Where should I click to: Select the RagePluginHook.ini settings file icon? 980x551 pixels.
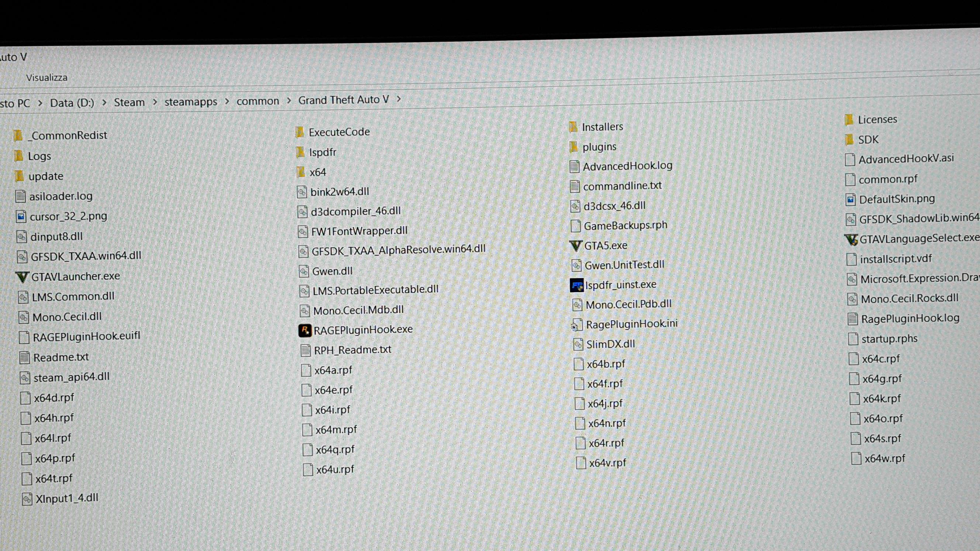coord(576,325)
